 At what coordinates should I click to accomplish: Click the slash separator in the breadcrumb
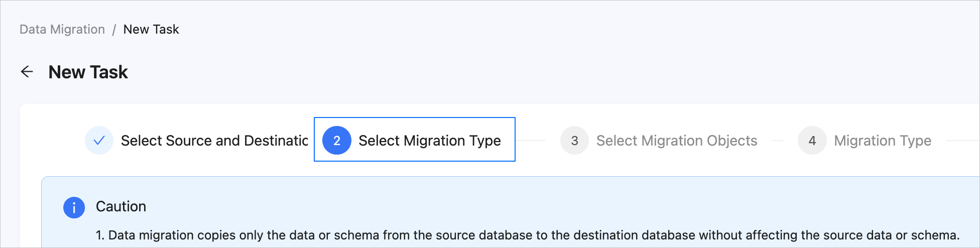pos(114,30)
